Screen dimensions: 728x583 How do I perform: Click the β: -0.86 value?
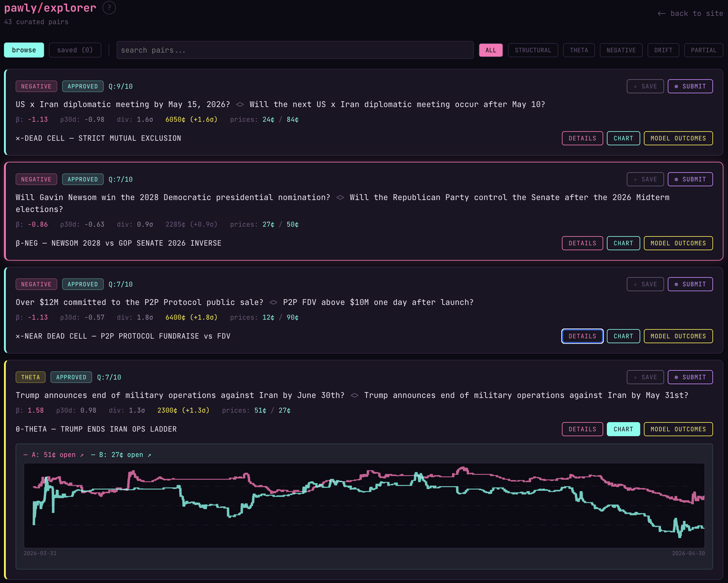[32, 225]
